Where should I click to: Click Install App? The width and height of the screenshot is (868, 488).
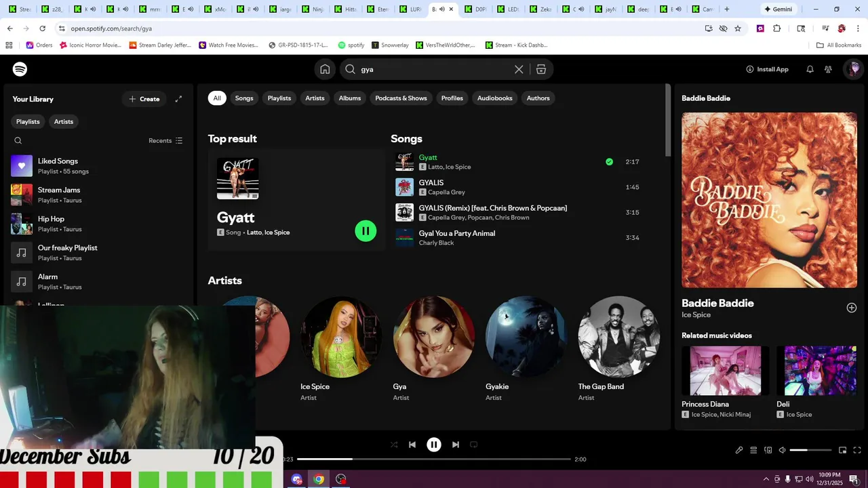click(x=767, y=69)
